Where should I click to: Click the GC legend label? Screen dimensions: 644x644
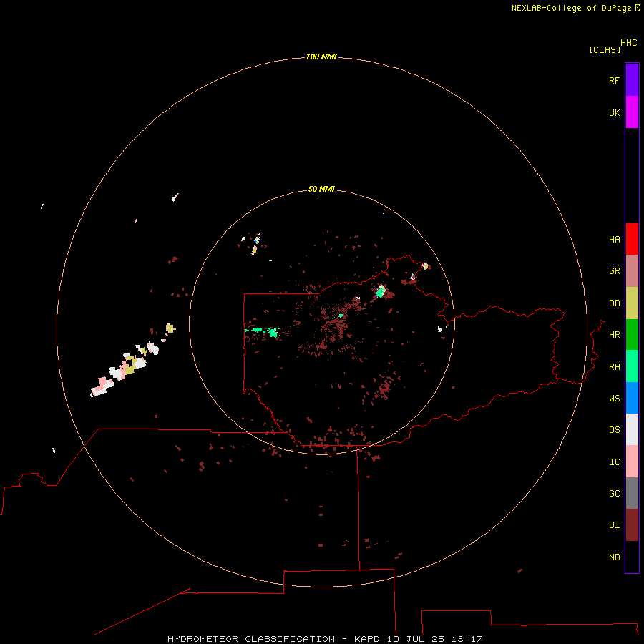coord(614,494)
